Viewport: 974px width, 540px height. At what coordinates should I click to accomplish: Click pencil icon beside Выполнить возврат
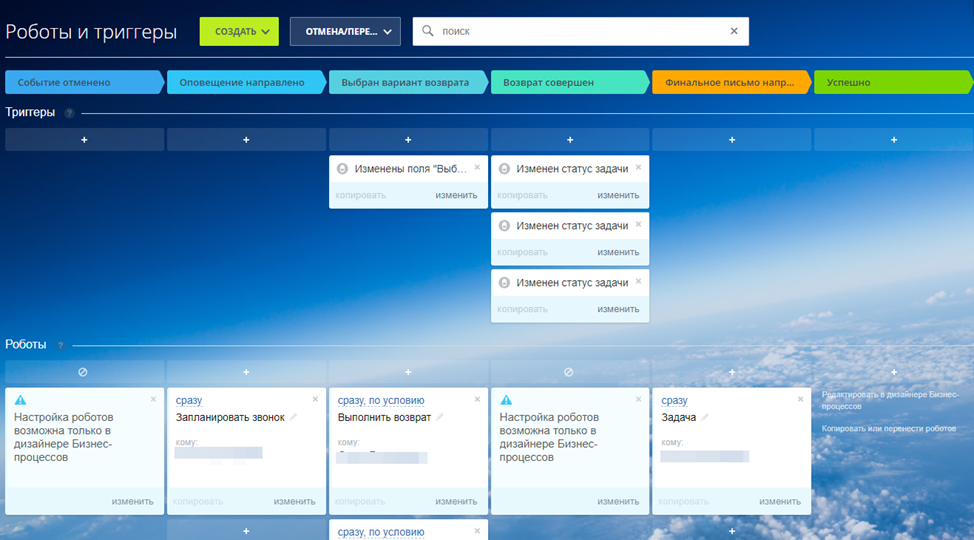(x=440, y=417)
